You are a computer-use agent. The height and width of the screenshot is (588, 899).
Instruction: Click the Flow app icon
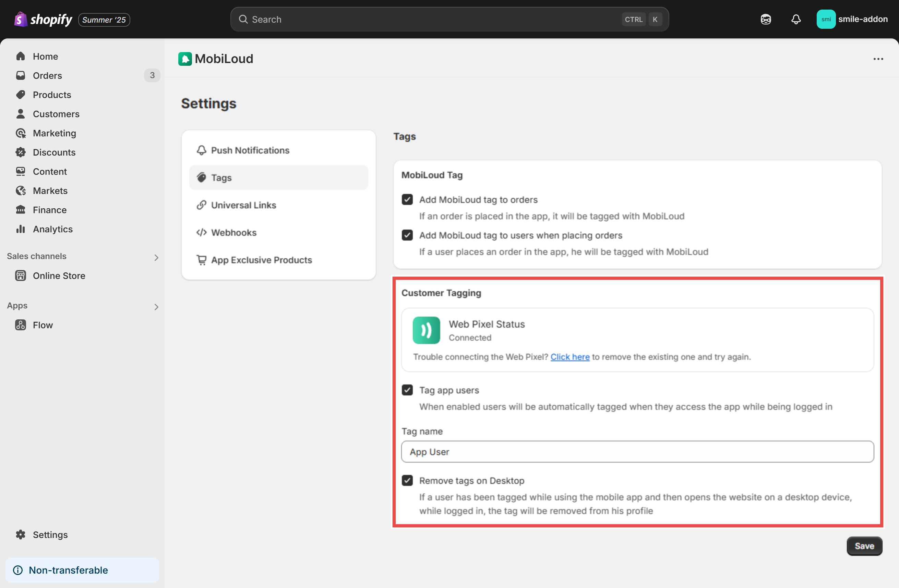(21, 325)
